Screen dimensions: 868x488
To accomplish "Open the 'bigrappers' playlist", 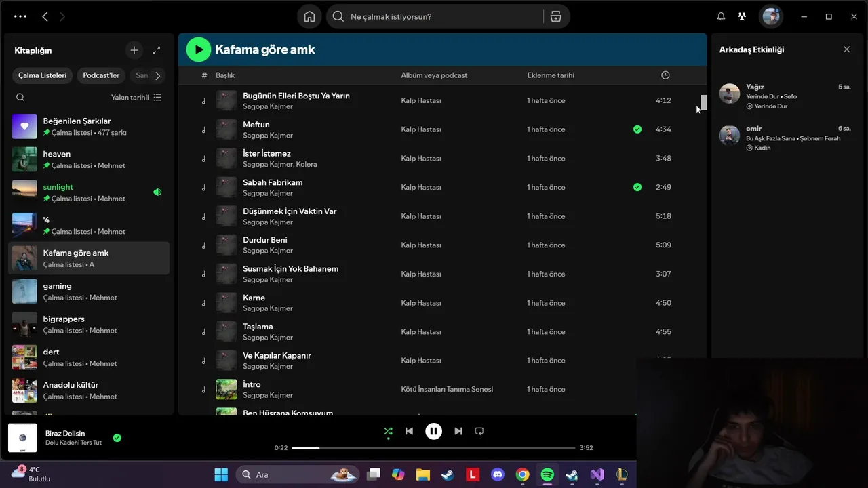I will [x=89, y=325].
